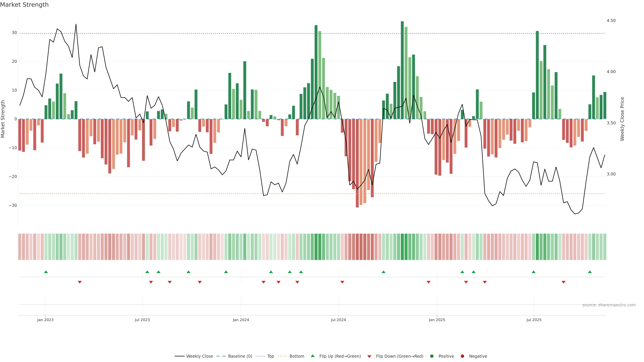Click the Weekly Close Price axis title
Image resolution: width=644 pixels, height=362 pixels.
622,119
